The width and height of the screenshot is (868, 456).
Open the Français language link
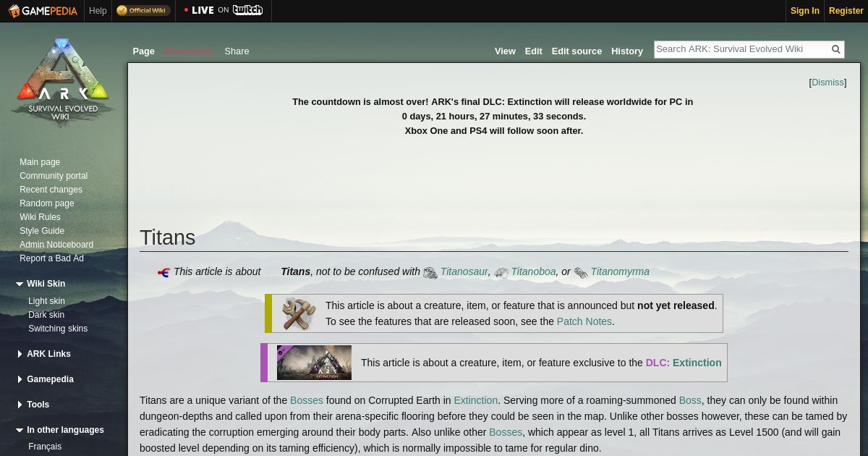pos(45,447)
